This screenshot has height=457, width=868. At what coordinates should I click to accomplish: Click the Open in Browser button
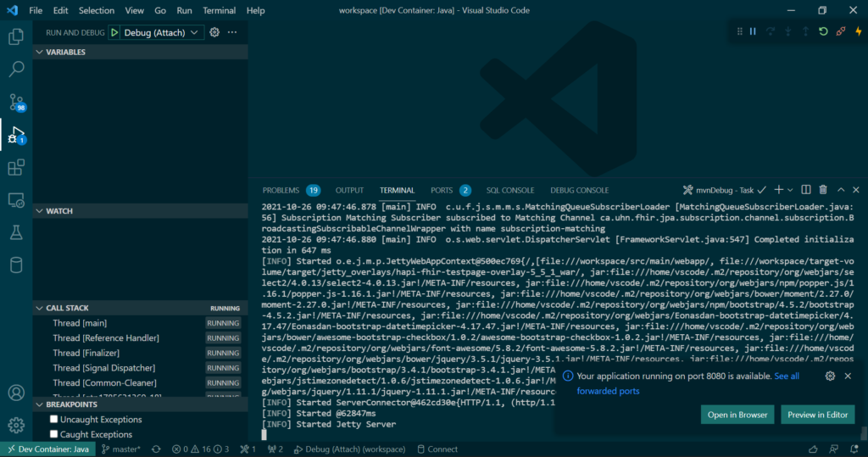coord(737,415)
